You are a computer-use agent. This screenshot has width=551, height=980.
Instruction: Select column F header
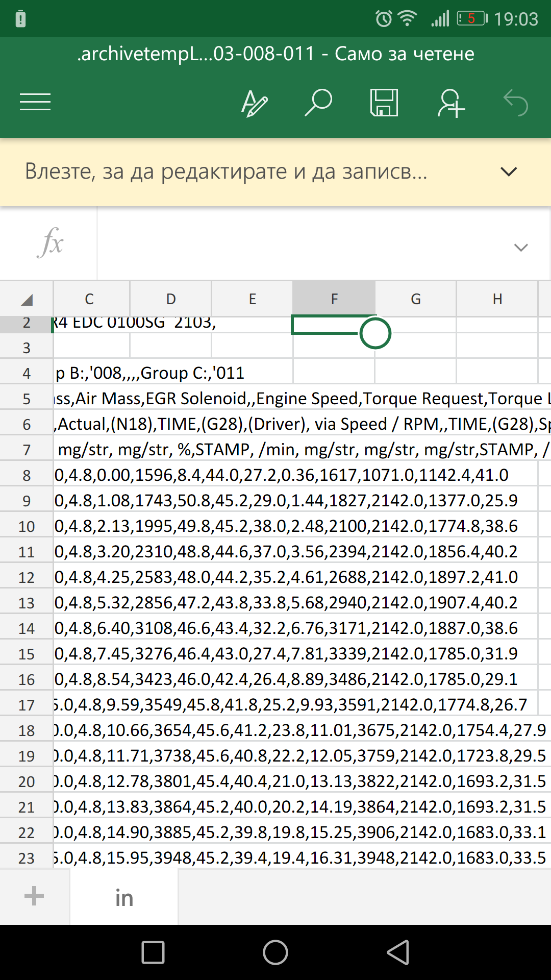pyautogui.click(x=334, y=299)
